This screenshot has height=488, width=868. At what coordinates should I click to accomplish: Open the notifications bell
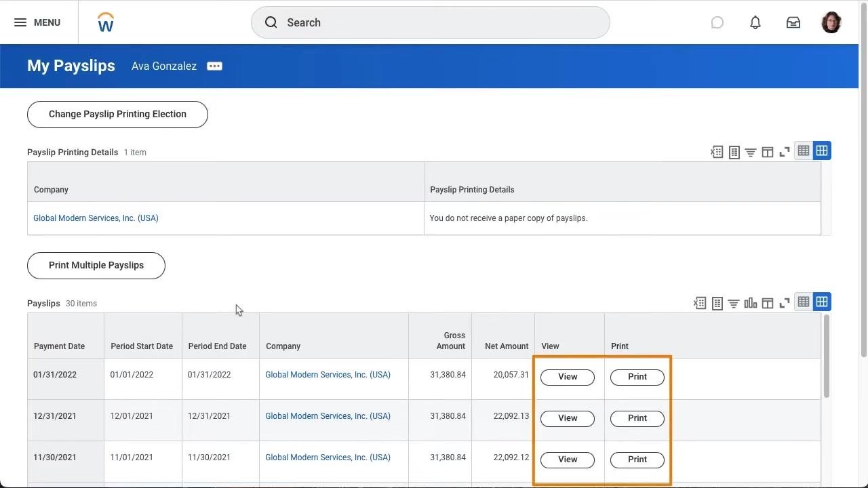coord(755,22)
